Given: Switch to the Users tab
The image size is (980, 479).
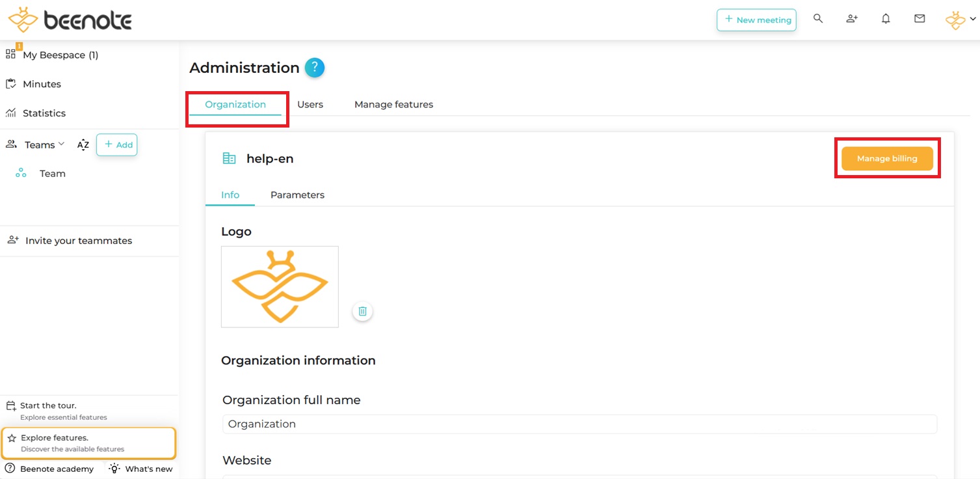Looking at the screenshot, I should point(310,104).
